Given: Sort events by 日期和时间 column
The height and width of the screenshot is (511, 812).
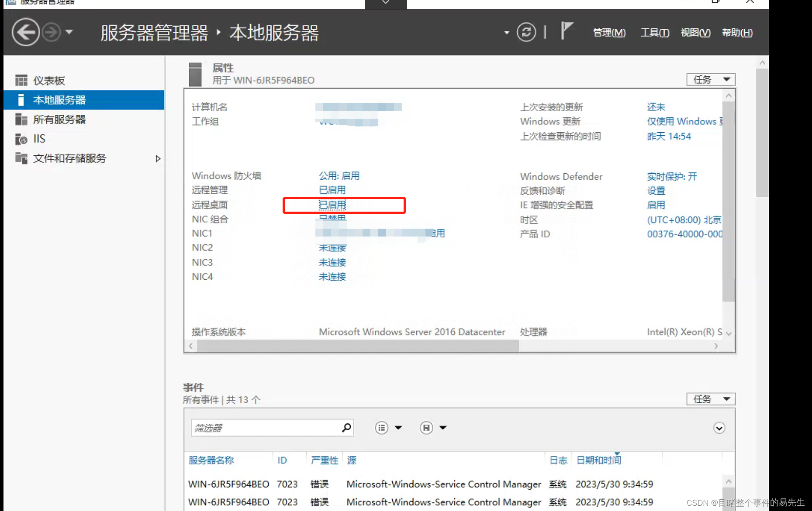Looking at the screenshot, I should [599, 460].
